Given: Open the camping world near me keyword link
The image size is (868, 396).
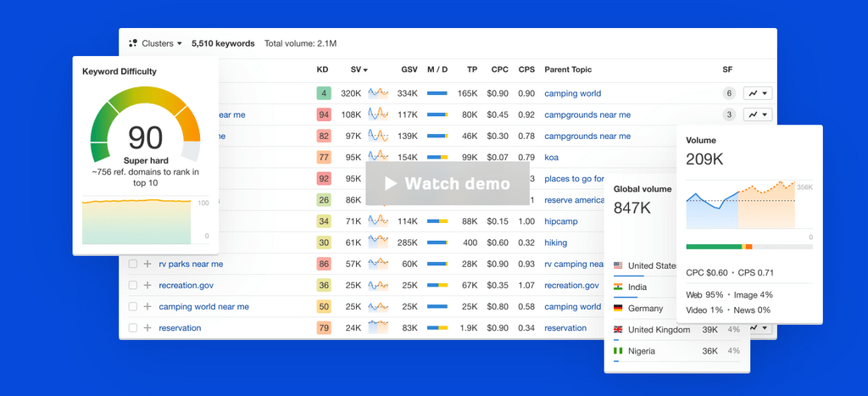Looking at the screenshot, I should 203,306.
